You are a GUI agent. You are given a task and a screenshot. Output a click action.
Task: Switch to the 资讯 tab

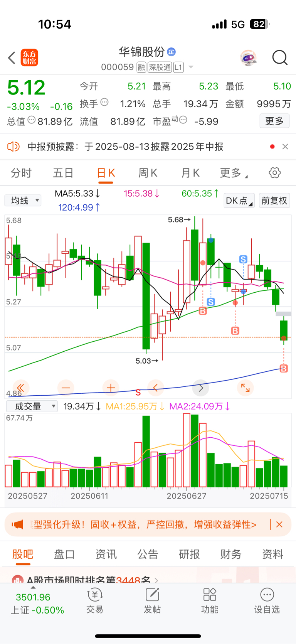click(106, 554)
